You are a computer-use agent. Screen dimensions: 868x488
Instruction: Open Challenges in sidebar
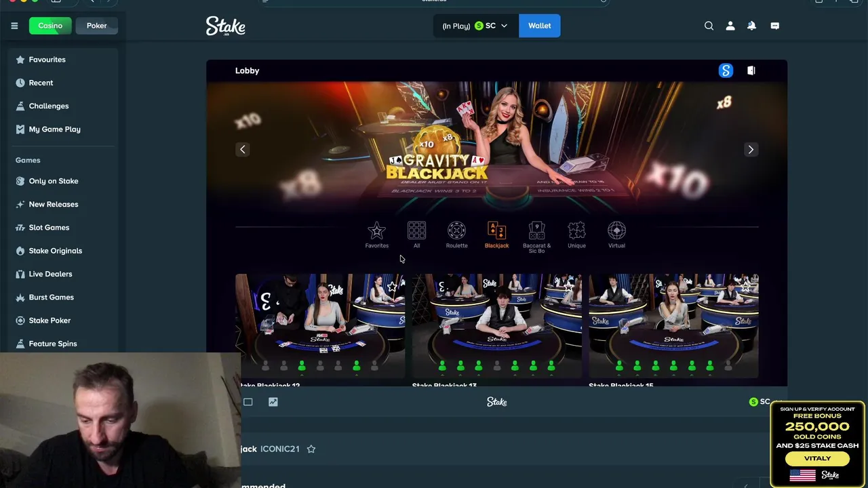(x=62, y=106)
